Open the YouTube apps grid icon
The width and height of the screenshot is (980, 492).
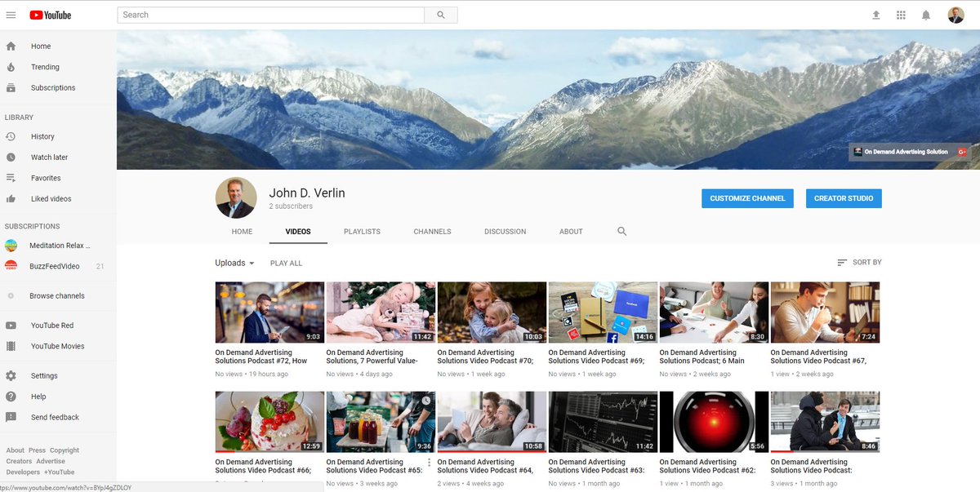(901, 15)
